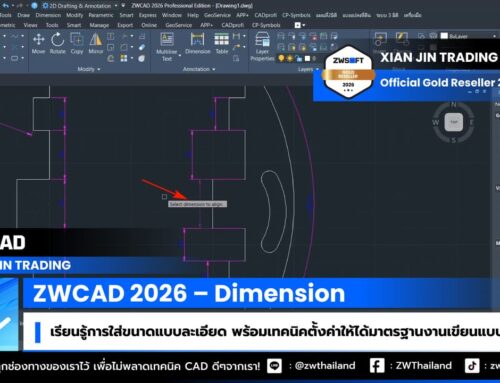Click the Undo arrow in title bar
This screenshot has width=500, height=383.
pyautogui.click(x=5, y=6)
